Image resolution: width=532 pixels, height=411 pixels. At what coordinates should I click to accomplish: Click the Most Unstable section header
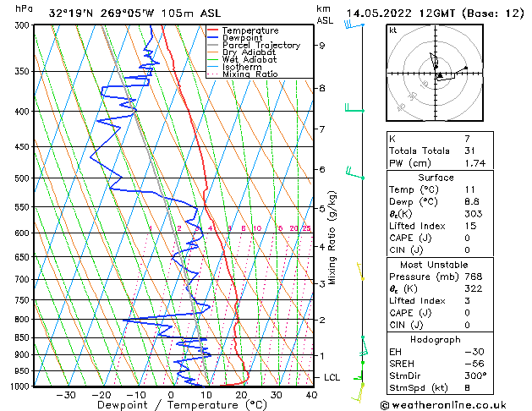pos(436,263)
